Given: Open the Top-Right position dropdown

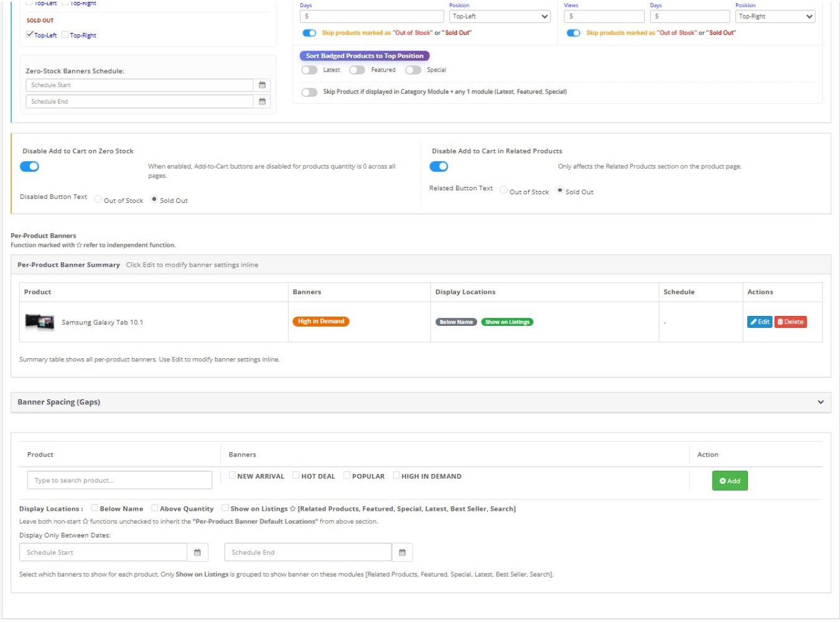Looking at the screenshot, I should point(775,17).
